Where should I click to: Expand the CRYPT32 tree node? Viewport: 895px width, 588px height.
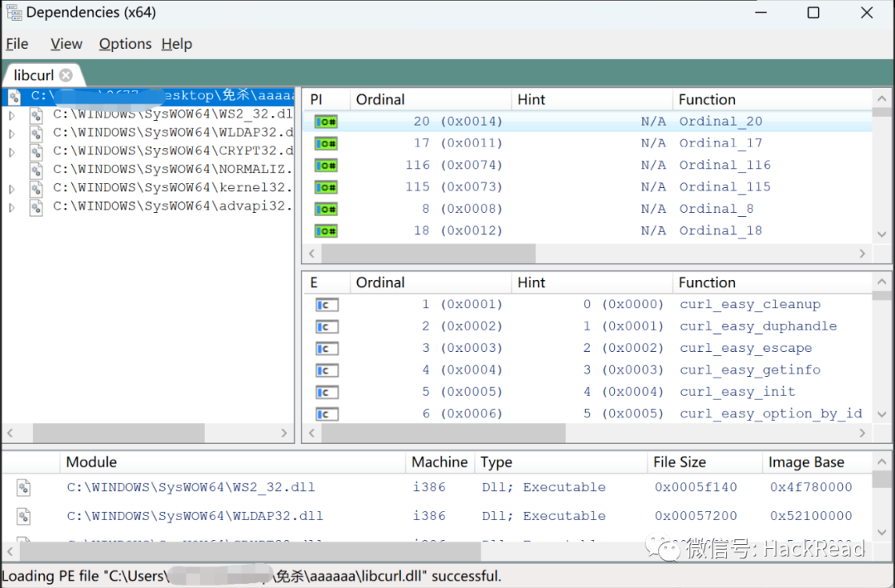click(12, 152)
